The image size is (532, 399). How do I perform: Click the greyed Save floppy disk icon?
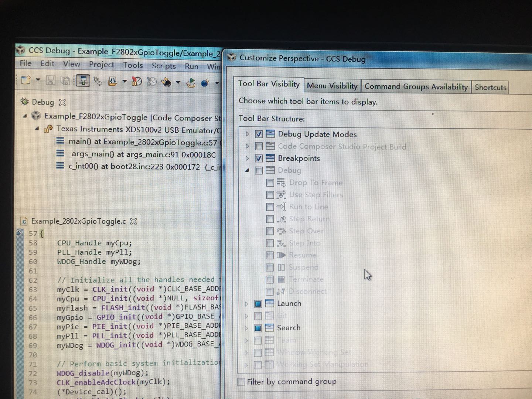(x=51, y=80)
